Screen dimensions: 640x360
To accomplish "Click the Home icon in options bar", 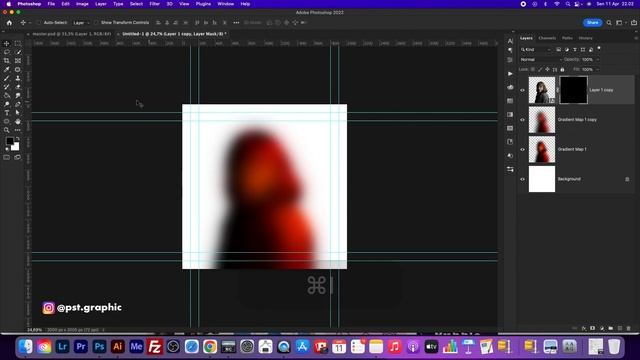I will 9,23.
